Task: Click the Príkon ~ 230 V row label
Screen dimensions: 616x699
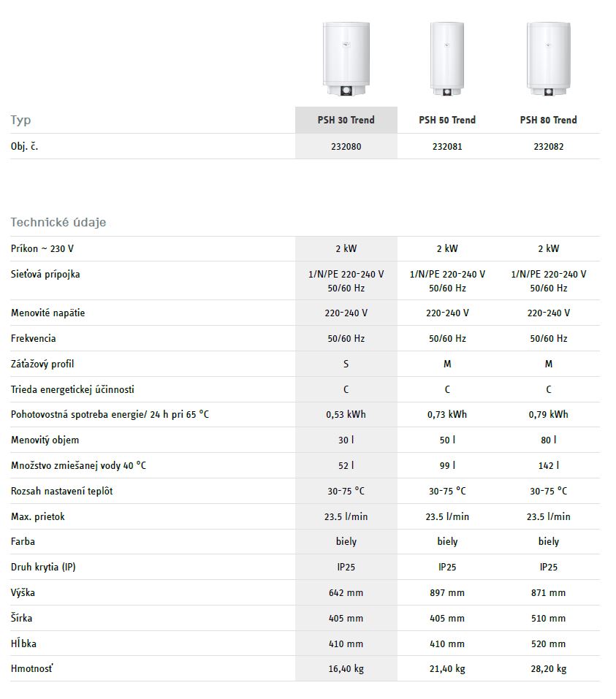Action: (42, 249)
